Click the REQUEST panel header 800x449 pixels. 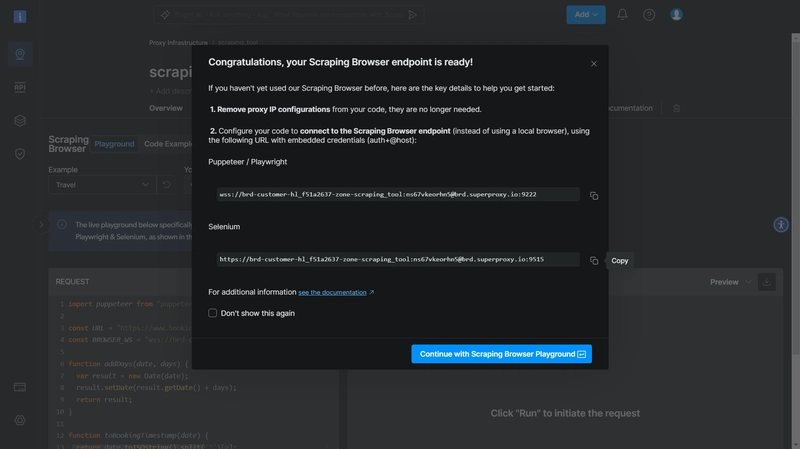(72, 282)
